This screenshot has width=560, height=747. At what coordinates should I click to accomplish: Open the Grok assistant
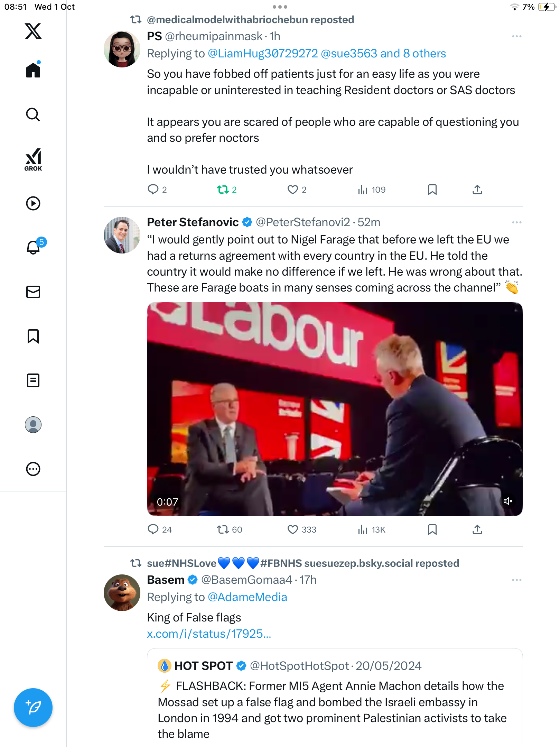click(33, 159)
